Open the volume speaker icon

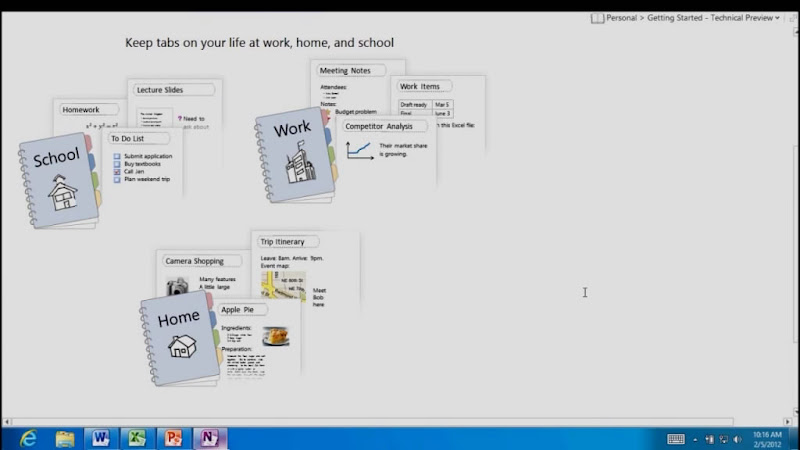[x=738, y=439]
